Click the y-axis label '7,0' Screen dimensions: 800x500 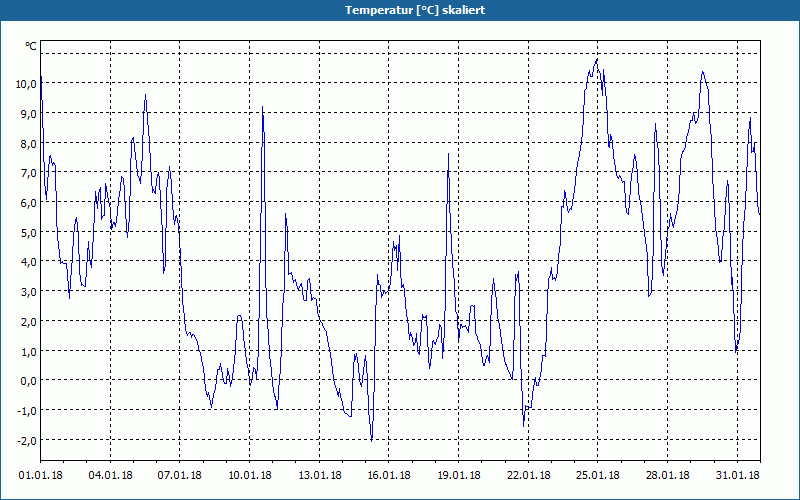[x=29, y=173]
